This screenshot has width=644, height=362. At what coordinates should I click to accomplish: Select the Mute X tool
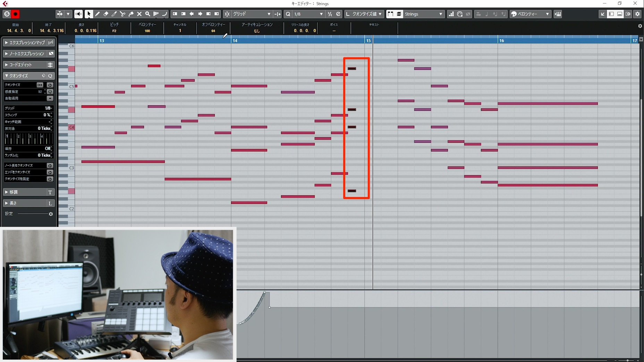(139, 14)
